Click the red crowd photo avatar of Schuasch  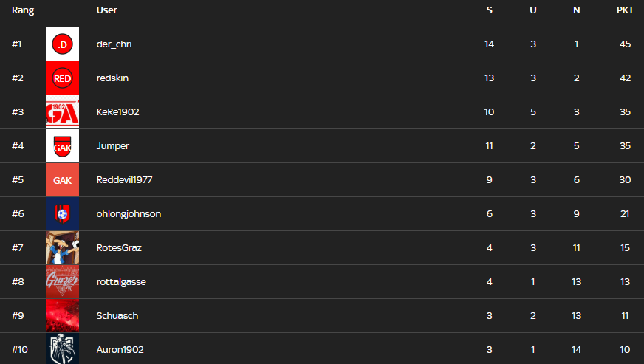click(62, 316)
